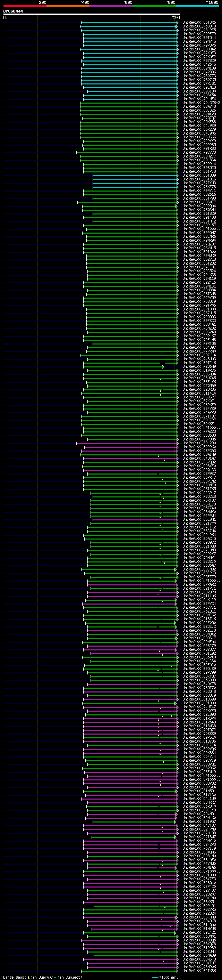The image size is (222, 980).
Task: Select the label UniRef100_Q3M906
Action: click(199, 967)
